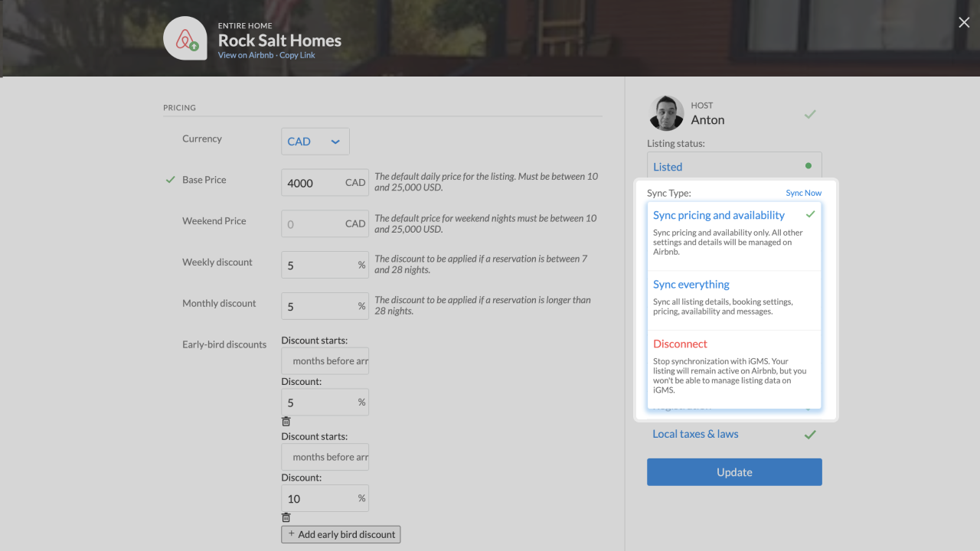Viewport: 980px width, 551px height.
Task: Click the Weekend Price input field
Action: [325, 224]
